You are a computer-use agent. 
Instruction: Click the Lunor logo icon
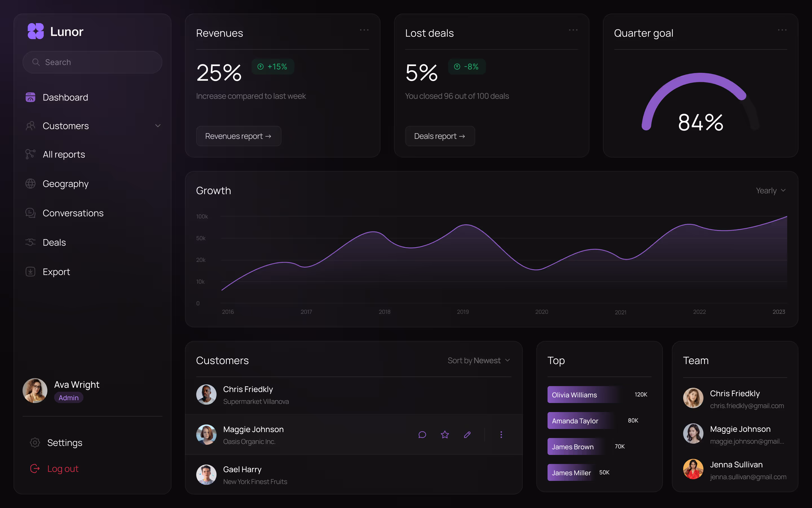tap(36, 31)
